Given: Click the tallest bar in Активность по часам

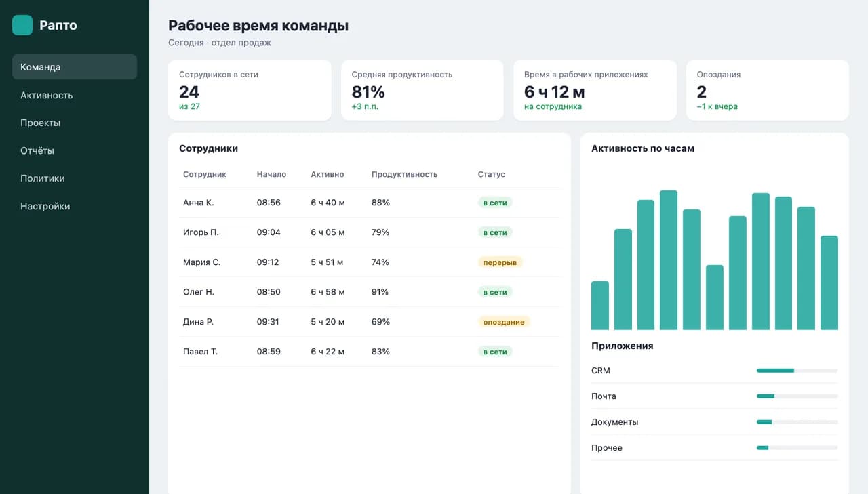Looking at the screenshot, I should point(669,260).
